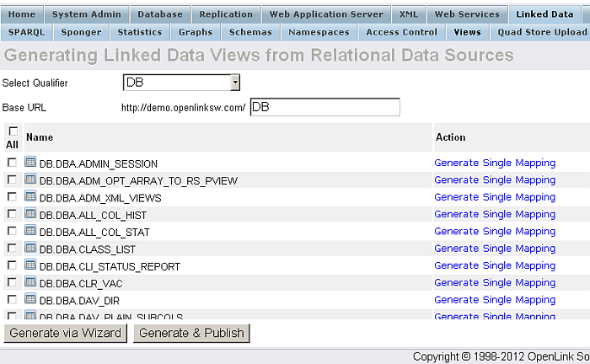The height and width of the screenshot is (364, 590).
Task: Click table icon beside DB.DBA.ADM_XML_VIEWS
Action: (x=30, y=196)
